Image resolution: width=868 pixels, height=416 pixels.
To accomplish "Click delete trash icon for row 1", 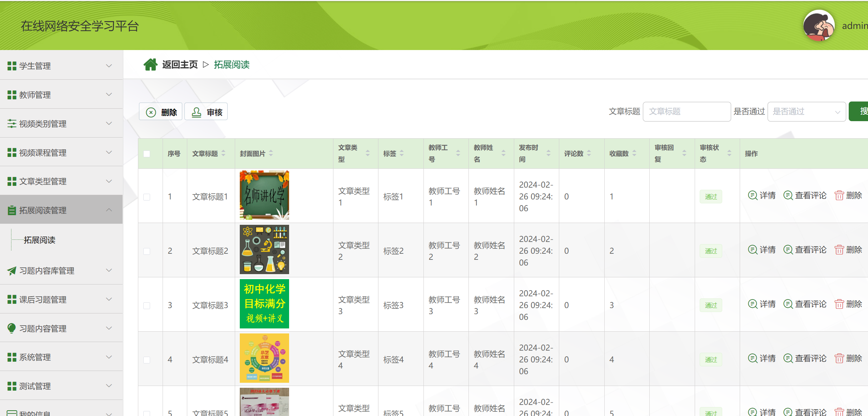I will (839, 195).
